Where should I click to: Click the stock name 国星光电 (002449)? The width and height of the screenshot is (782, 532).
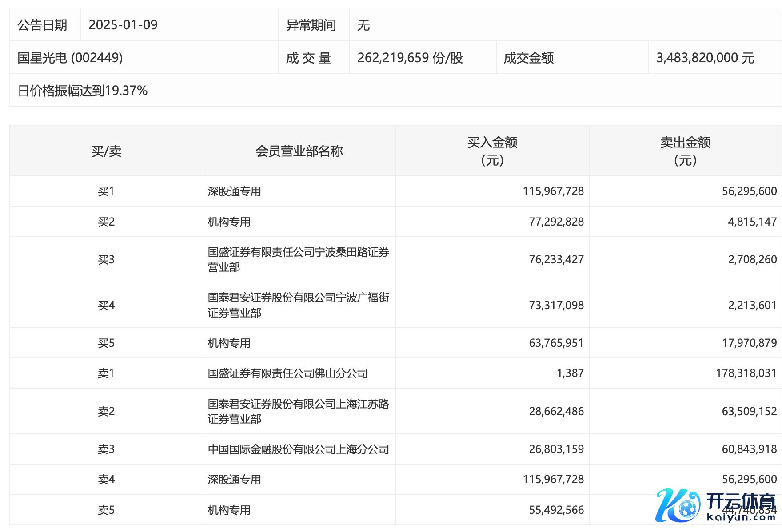click(70, 58)
